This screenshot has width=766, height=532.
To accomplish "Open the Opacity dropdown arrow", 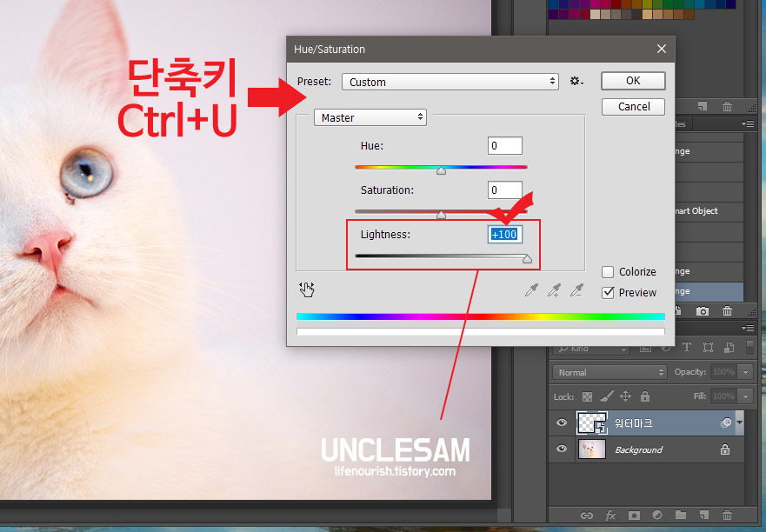I will [x=746, y=372].
